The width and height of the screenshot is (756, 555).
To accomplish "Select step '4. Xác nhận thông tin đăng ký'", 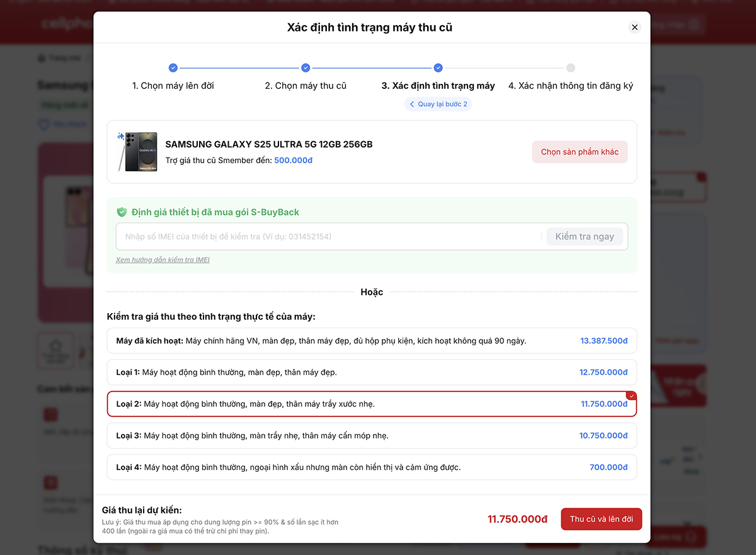I will click(571, 86).
